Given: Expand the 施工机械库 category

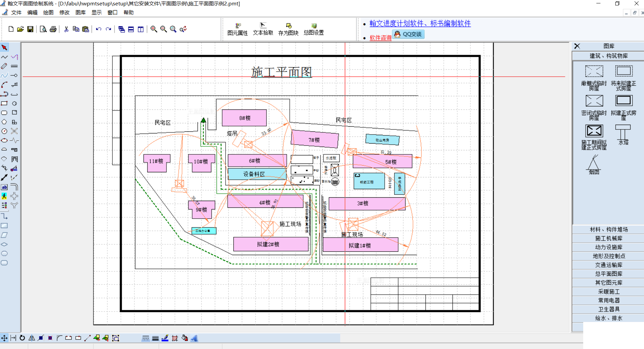Looking at the screenshot, I should [x=609, y=238].
